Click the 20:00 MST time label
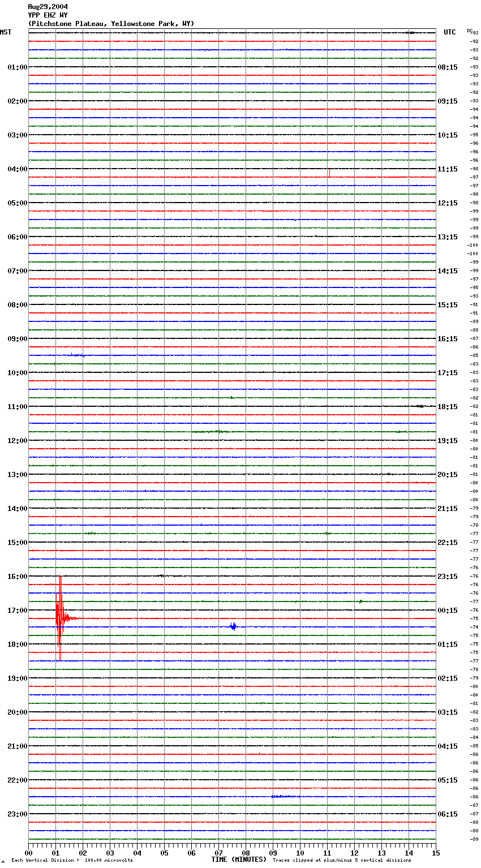This screenshot has height=868, width=481. click(18, 712)
